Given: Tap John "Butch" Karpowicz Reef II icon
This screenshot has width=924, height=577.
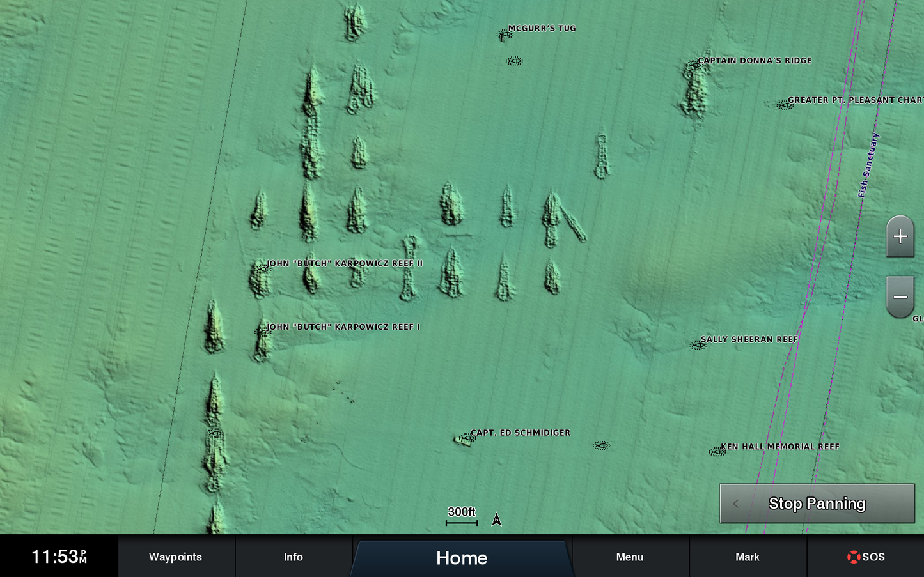Looking at the screenshot, I should (263, 268).
